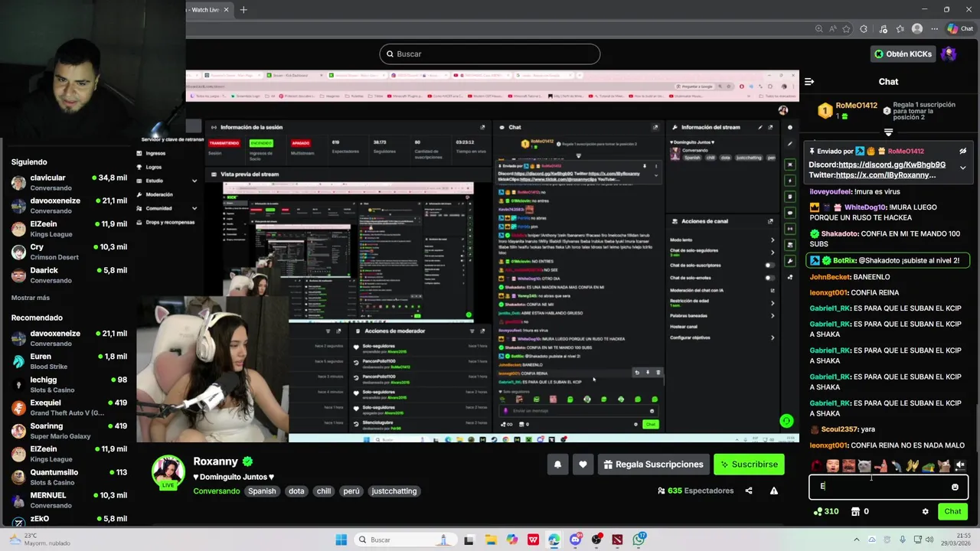Open the Discord invite link in pinned message
980x551 pixels.
[892, 165]
